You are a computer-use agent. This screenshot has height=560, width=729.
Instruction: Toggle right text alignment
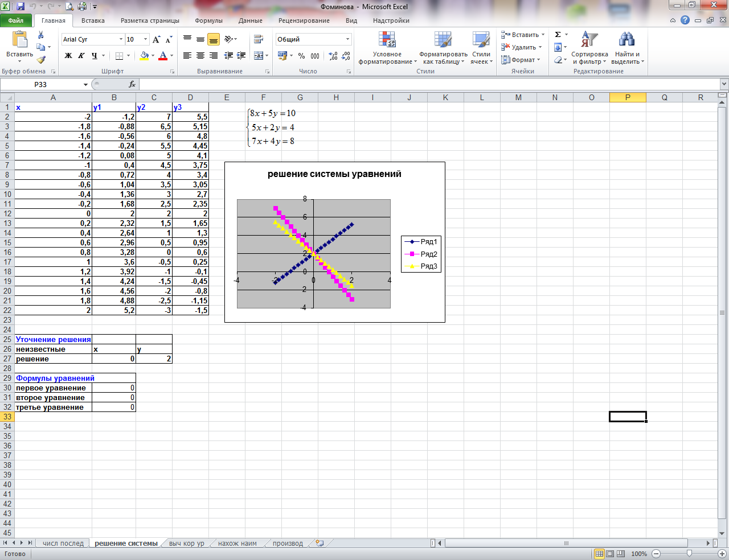click(214, 56)
